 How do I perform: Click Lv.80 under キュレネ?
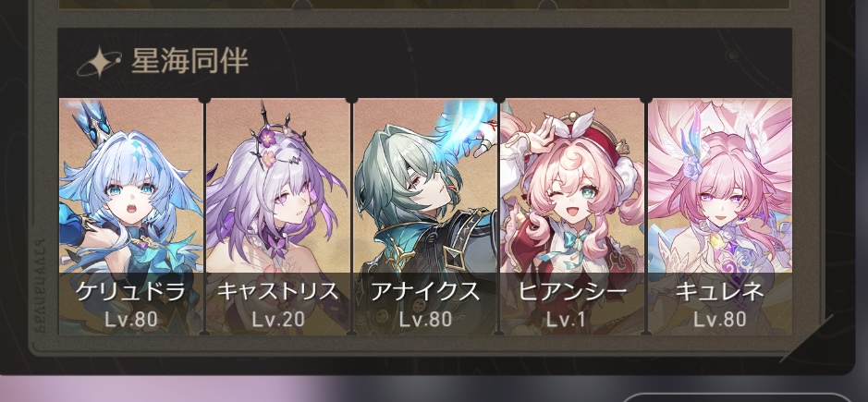(720, 319)
